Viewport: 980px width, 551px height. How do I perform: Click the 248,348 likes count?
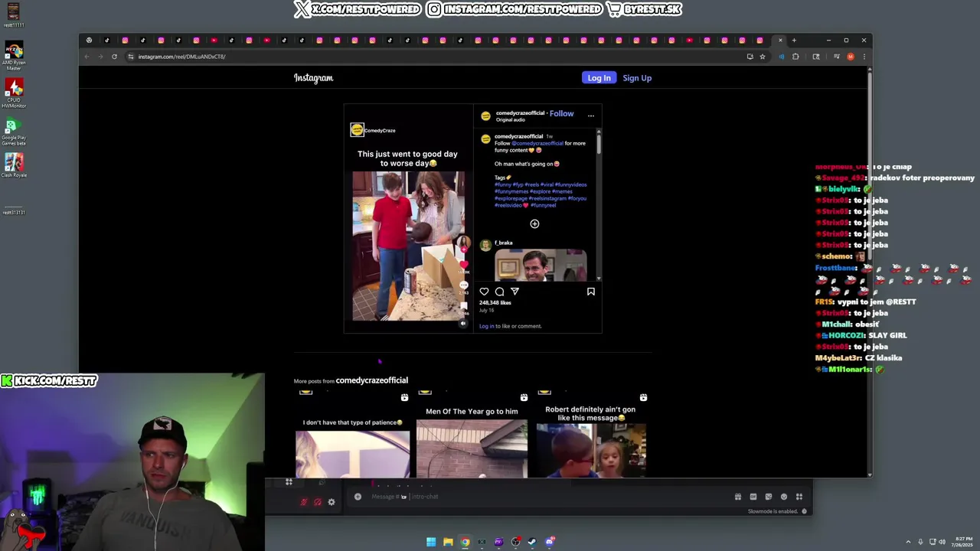pyautogui.click(x=495, y=302)
